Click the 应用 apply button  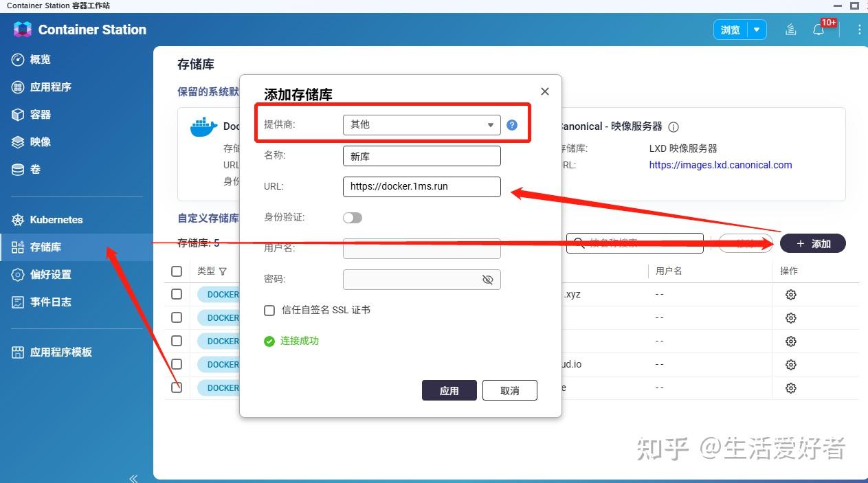click(x=449, y=390)
